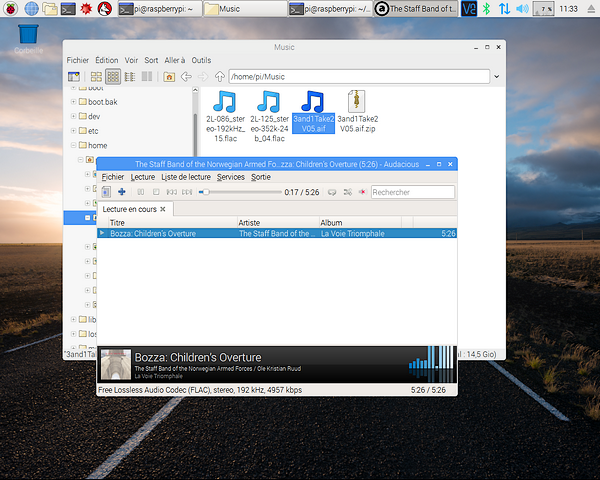The height and width of the screenshot is (480, 600).
Task: Open Édition menu in file manager
Action: pyautogui.click(x=106, y=60)
